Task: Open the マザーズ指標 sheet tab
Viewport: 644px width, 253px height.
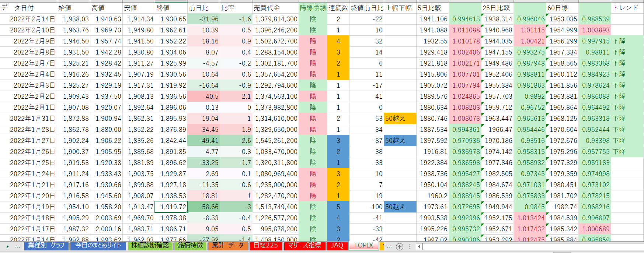Action: pyautogui.click(x=304, y=245)
